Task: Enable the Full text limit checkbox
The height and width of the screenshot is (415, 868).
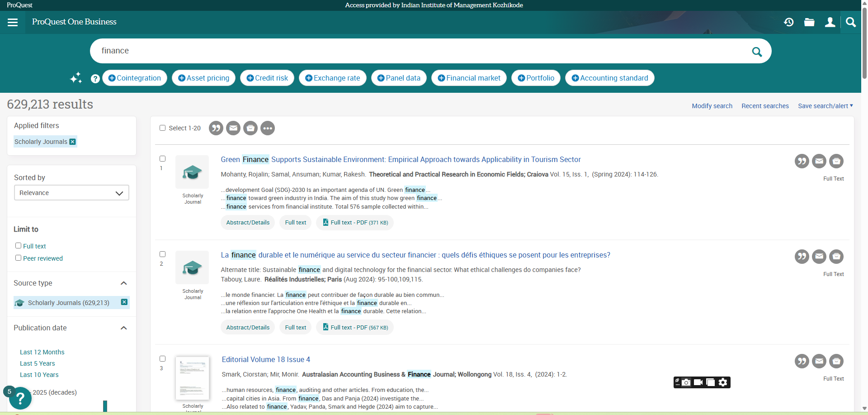Action: (x=19, y=246)
